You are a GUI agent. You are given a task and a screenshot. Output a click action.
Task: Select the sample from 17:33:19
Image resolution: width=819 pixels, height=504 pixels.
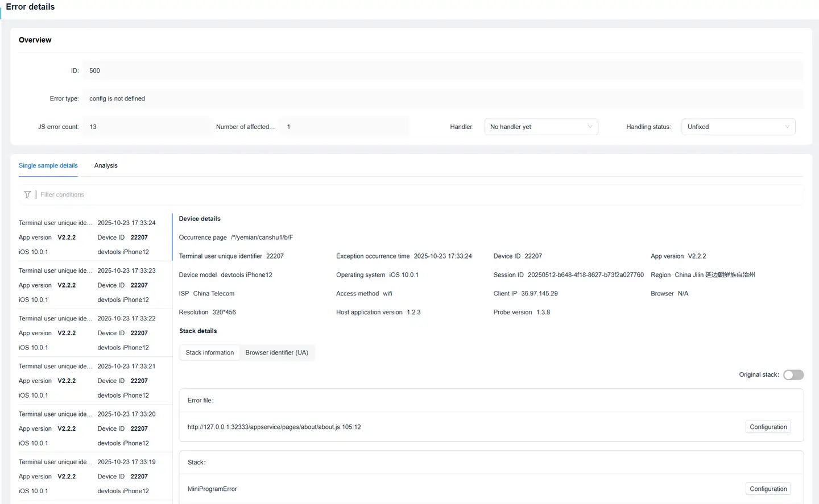click(91, 476)
